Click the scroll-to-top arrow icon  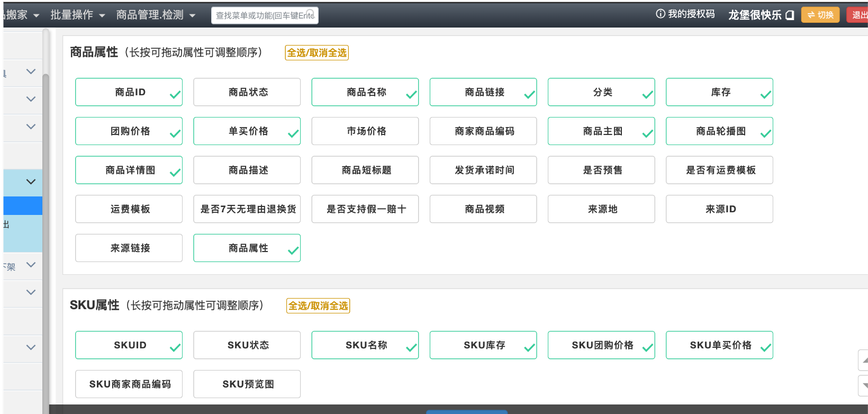[864, 360]
